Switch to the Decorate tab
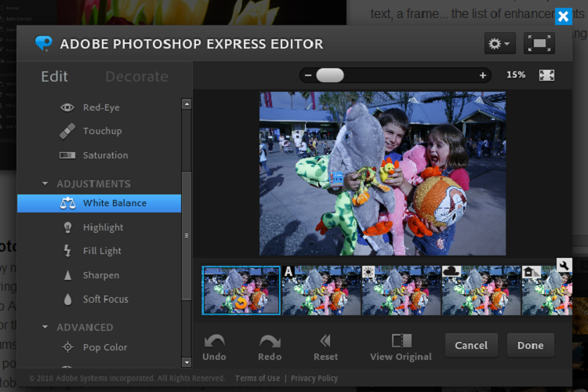 pos(137,77)
